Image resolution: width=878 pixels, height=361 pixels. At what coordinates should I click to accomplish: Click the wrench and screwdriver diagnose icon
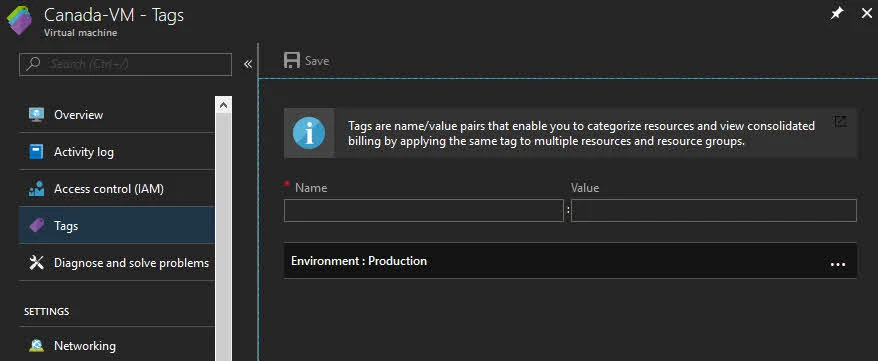pos(36,262)
